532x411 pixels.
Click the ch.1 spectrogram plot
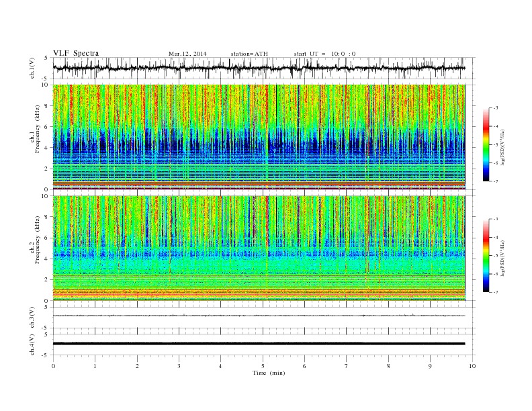[x=259, y=136]
